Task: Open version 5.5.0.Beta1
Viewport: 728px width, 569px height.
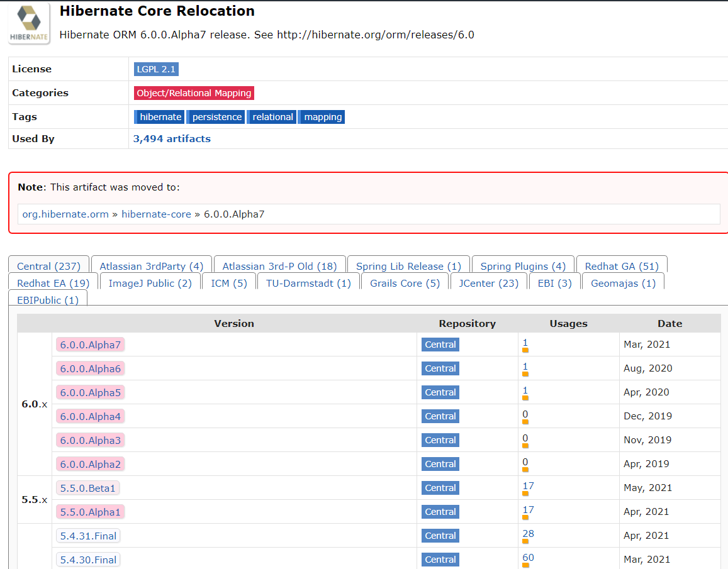Action: pos(87,489)
